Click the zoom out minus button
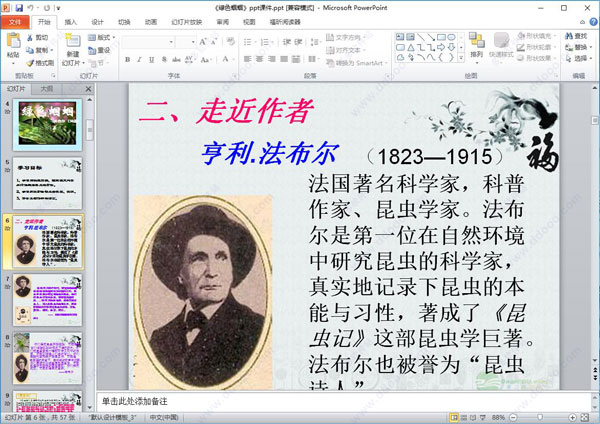Image resolution: width=600 pixels, height=424 pixels. click(x=514, y=417)
